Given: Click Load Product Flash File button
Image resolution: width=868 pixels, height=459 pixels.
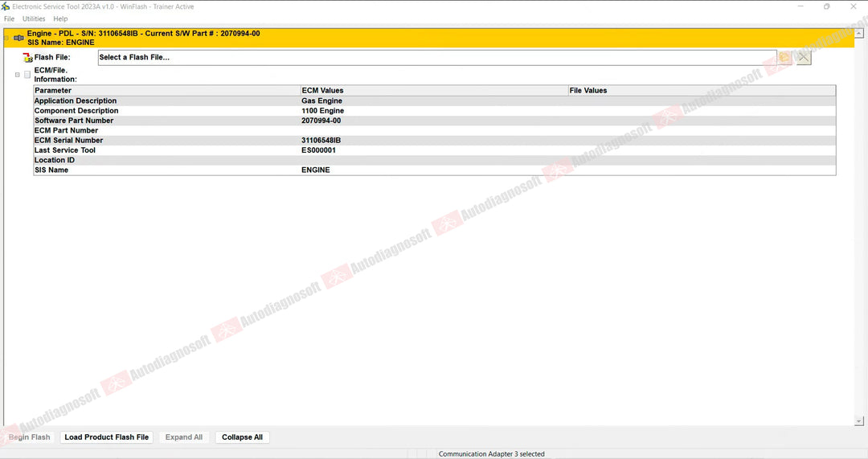Looking at the screenshot, I should pos(107,437).
